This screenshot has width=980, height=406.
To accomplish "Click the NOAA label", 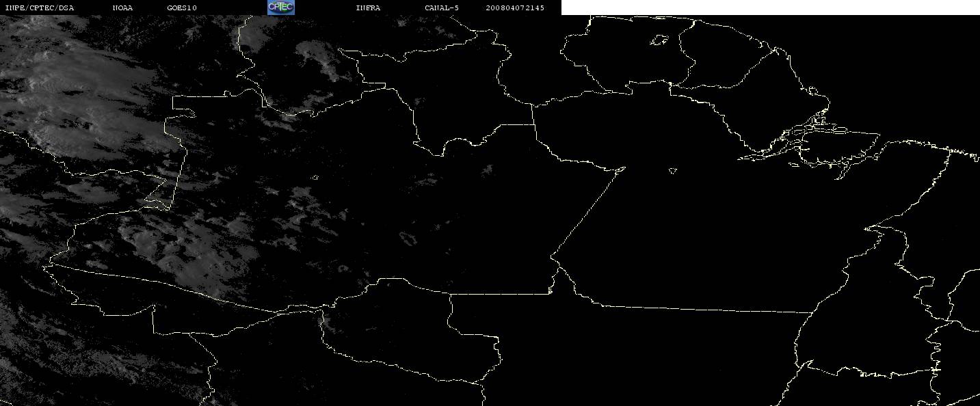I will click(x=123, y=8).
